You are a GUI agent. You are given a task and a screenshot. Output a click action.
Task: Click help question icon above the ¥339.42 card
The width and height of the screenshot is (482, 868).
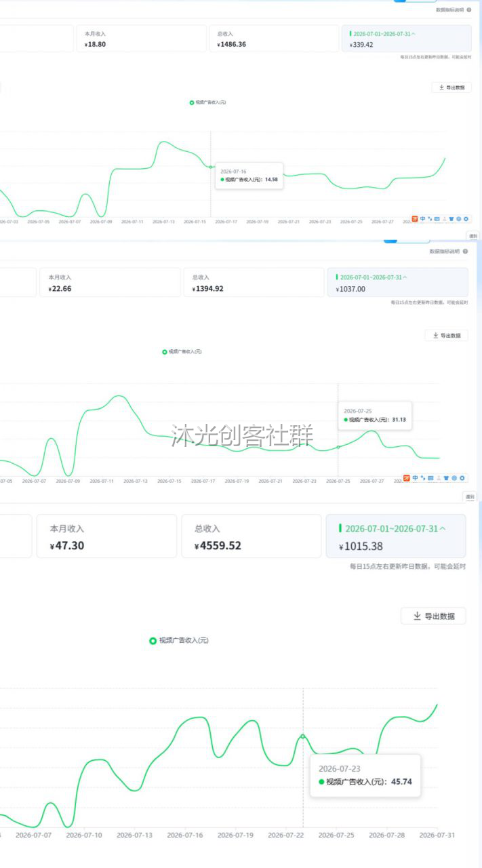pyautogui.click(x=469, y=10)
